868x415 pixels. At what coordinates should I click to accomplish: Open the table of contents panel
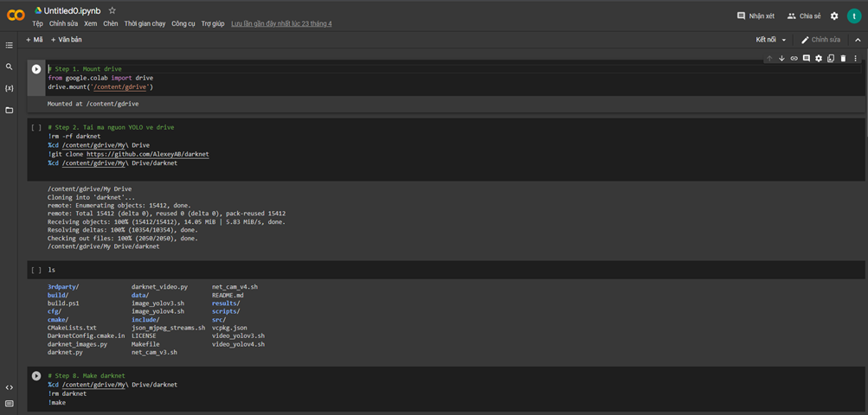pos(9,45)
